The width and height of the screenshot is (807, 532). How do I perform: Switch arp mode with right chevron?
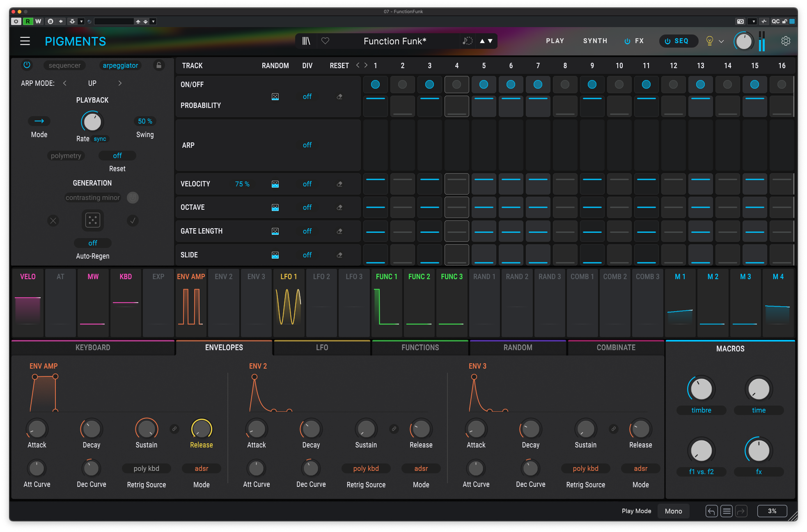coord(119,83)
